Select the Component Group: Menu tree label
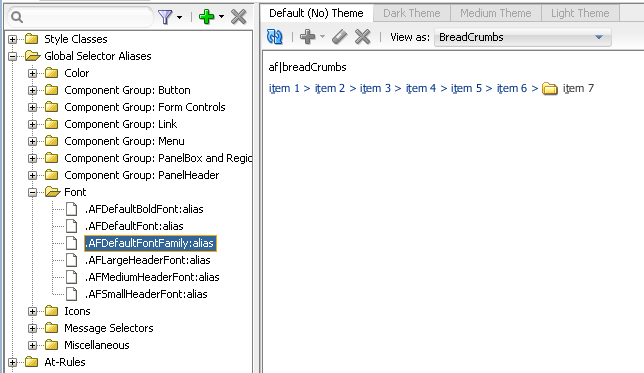The width and height of the screenshot is (644, 373). click(x=124, y=141)
